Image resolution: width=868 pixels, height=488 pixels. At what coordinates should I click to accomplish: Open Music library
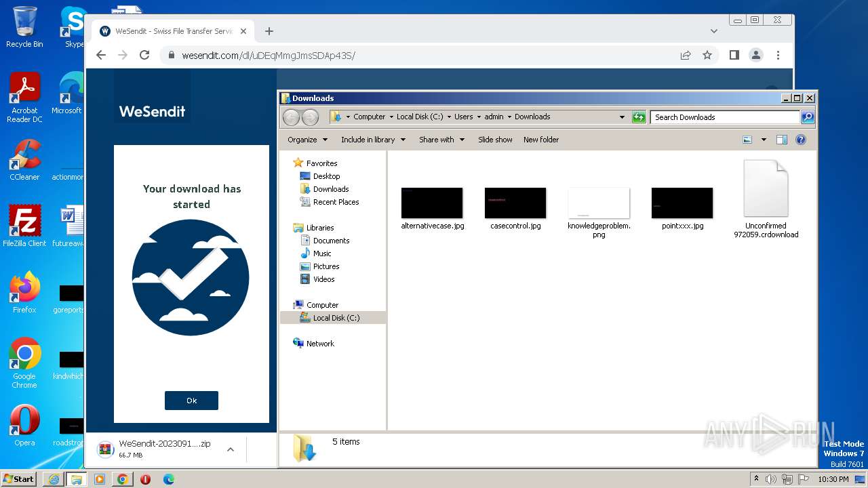[x=322, y=253]
